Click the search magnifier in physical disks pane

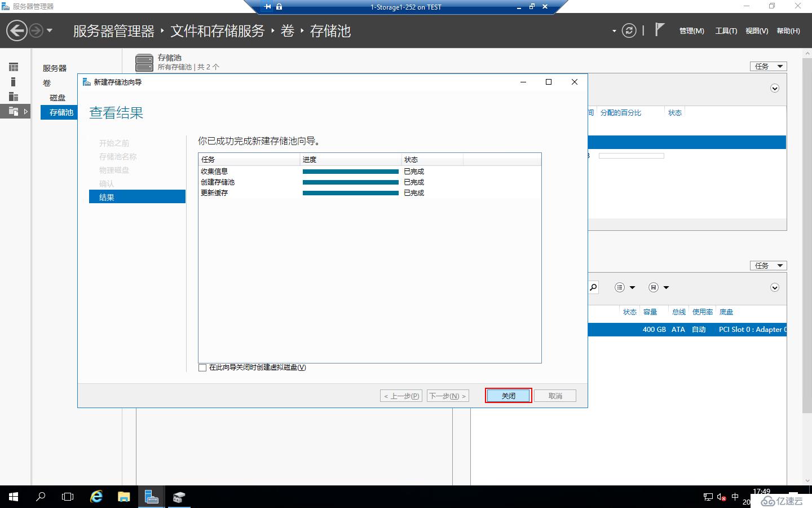click(593, 287)
